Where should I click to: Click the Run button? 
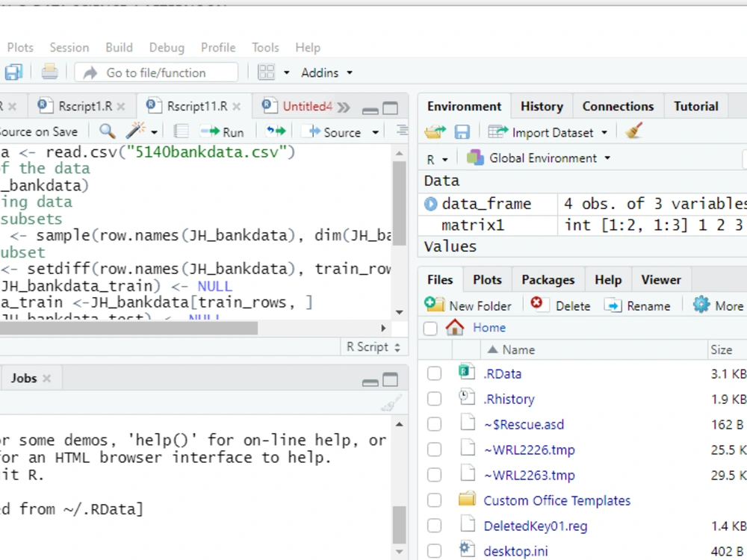223,132
